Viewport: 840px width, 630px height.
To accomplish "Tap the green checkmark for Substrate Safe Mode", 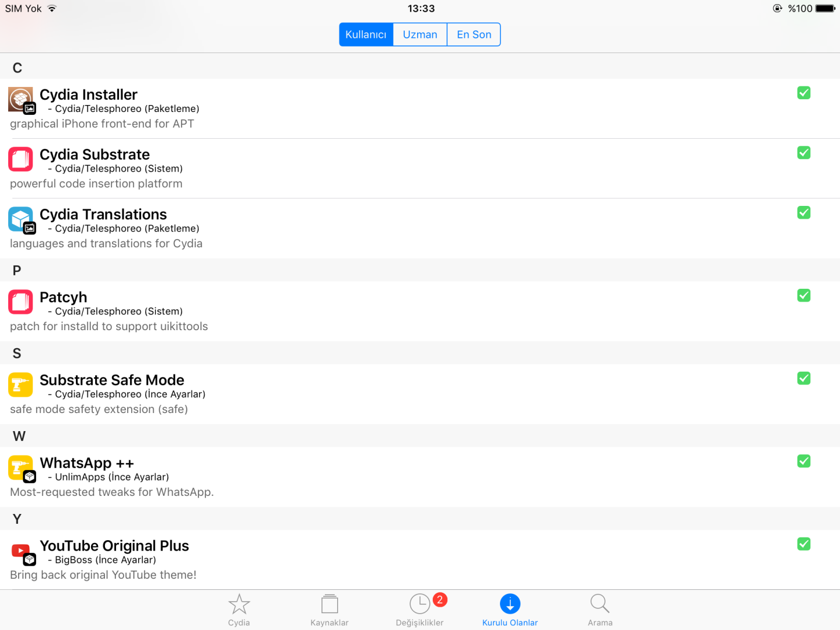I will (x=804, y=379).
